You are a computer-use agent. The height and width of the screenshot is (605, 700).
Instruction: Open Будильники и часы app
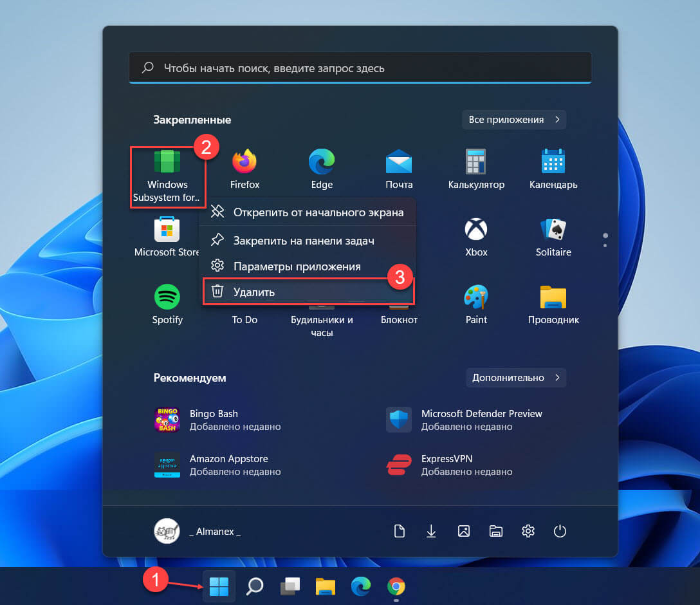pos(322,326)
